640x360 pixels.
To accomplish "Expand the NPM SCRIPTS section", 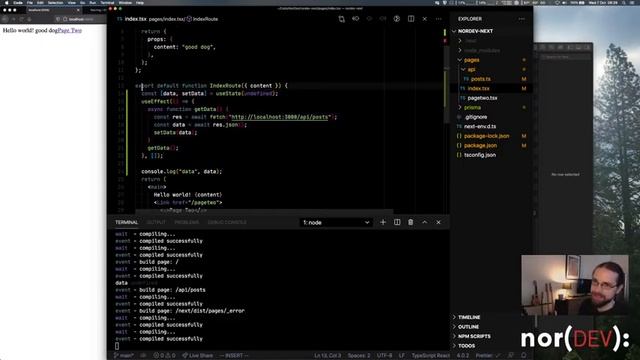I will 474,336.
